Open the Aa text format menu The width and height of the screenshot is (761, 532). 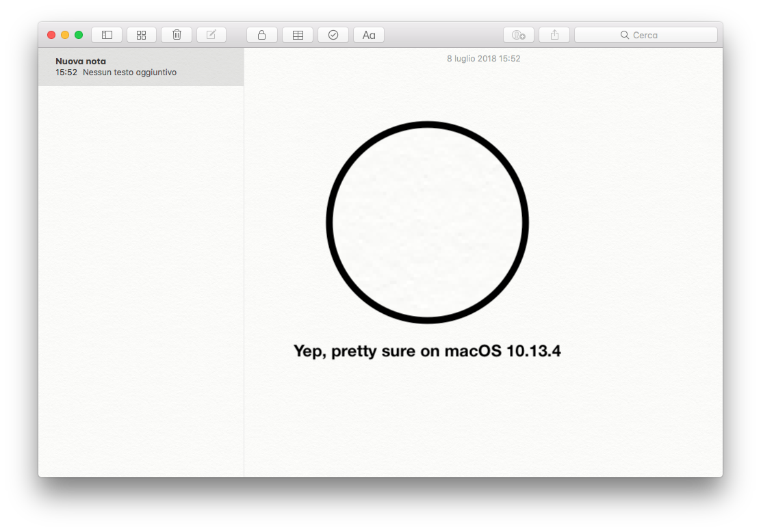click(369, 35)
